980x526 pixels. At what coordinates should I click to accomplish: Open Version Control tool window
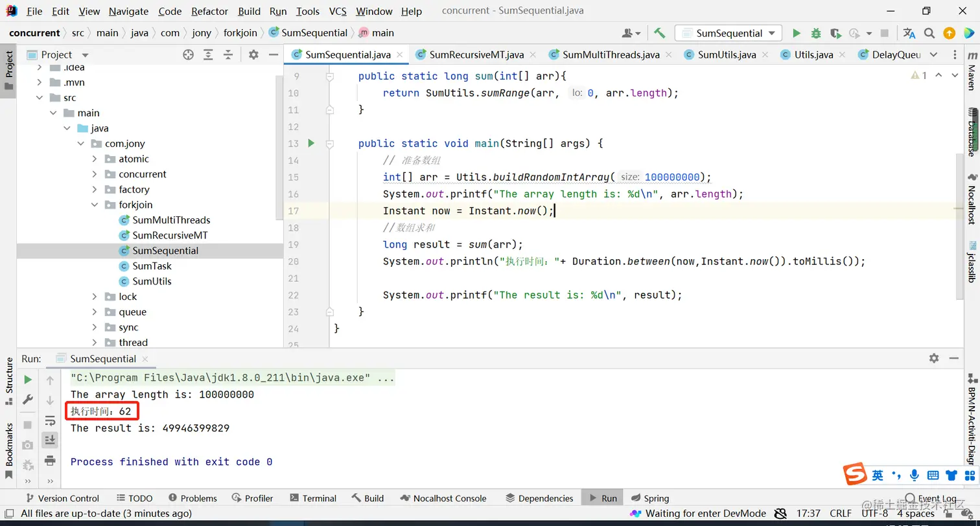[x=62, y=498]
